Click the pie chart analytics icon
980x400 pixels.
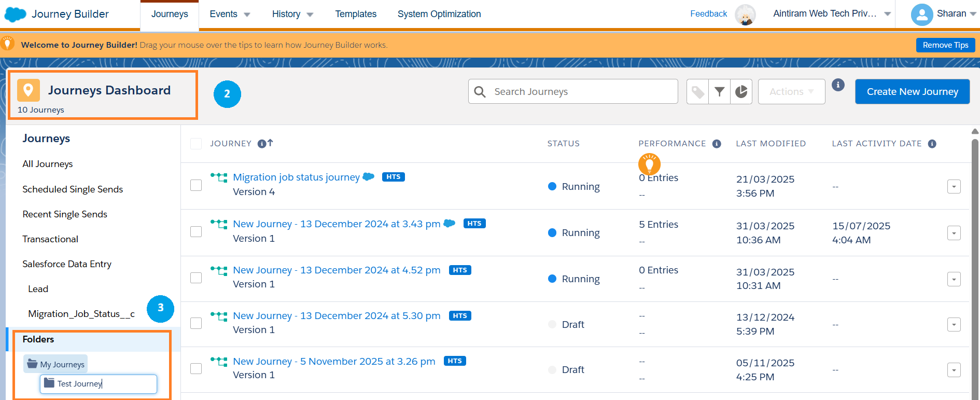point(741,92)
